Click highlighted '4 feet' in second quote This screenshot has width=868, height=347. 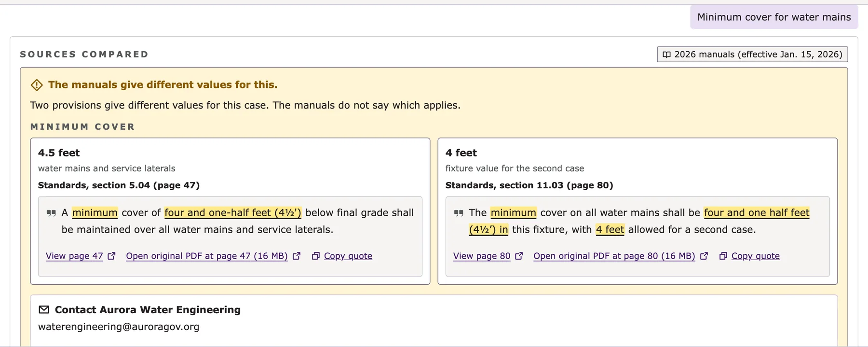coord(610,230)
